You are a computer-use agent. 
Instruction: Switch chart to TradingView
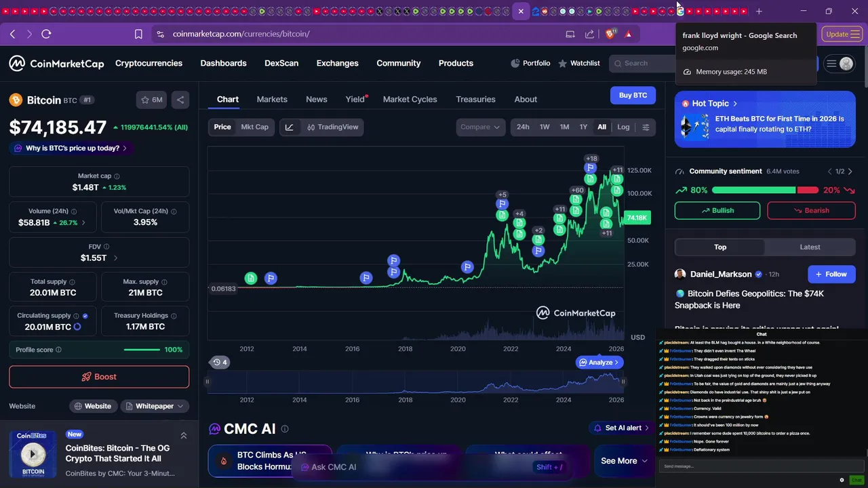tap(332, 127)
